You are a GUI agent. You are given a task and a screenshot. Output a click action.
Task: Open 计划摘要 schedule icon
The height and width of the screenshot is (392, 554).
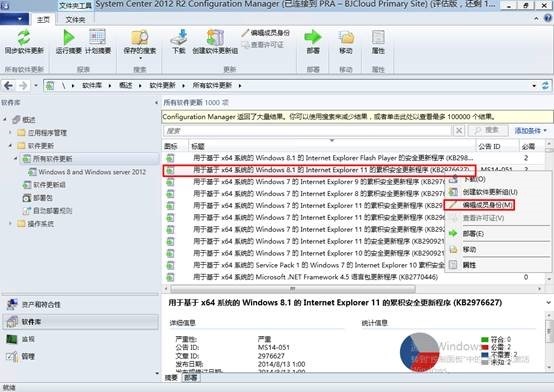tap(98, 37)
